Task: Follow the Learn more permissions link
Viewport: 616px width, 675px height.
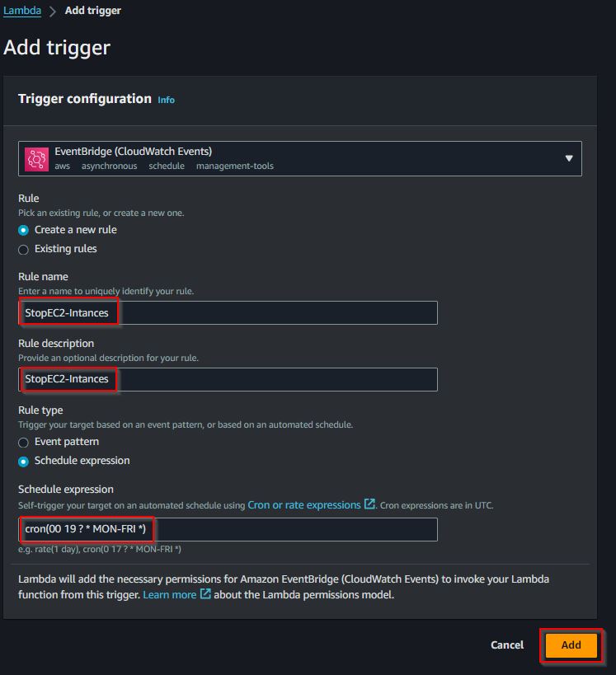Action: click(x=169, y=594)
